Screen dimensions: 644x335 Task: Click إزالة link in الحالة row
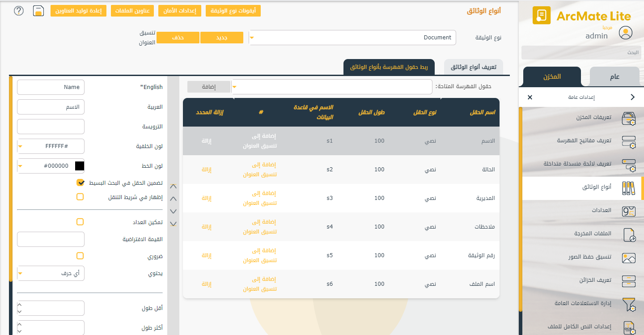207,170
